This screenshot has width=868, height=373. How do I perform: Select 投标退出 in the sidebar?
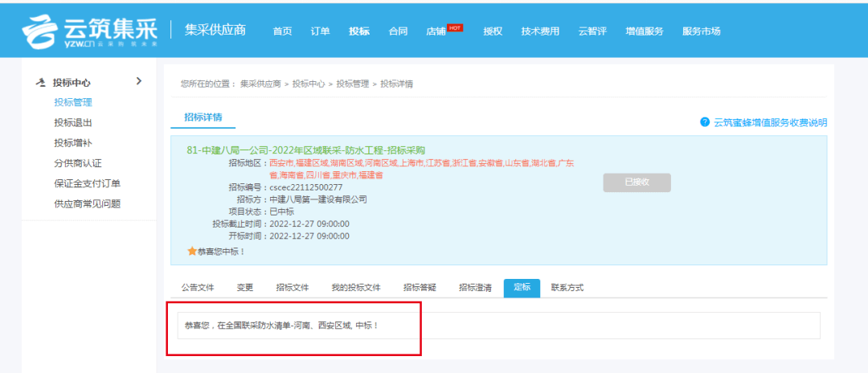click(x=73, y=123)
